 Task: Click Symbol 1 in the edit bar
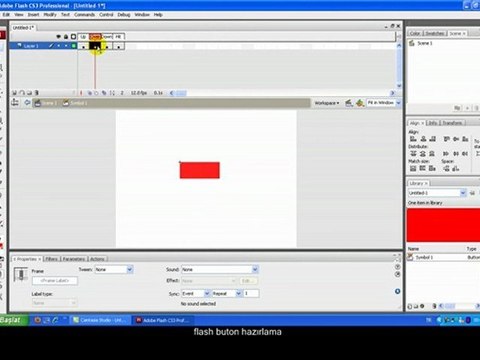click(x=75, y=103)
